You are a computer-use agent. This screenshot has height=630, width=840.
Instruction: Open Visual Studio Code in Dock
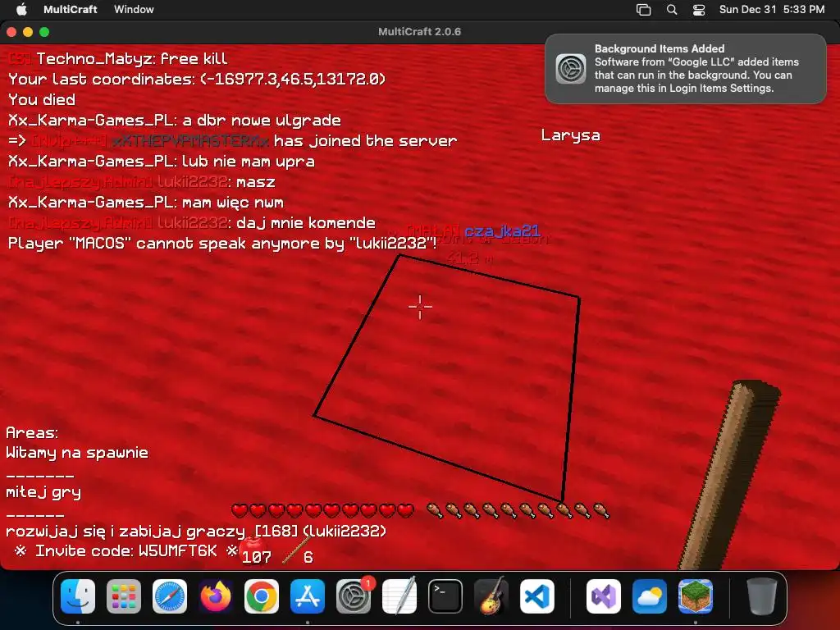point(536,596)
